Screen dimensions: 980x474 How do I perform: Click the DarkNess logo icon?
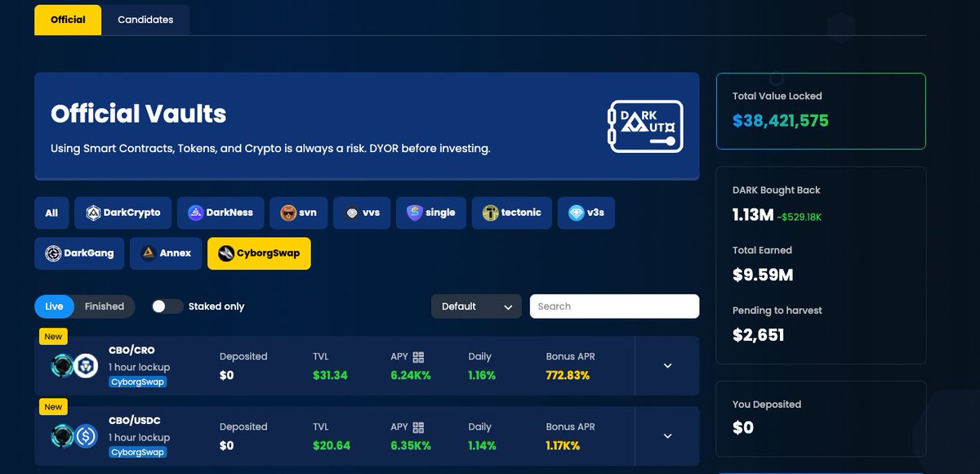coord(195,212)
